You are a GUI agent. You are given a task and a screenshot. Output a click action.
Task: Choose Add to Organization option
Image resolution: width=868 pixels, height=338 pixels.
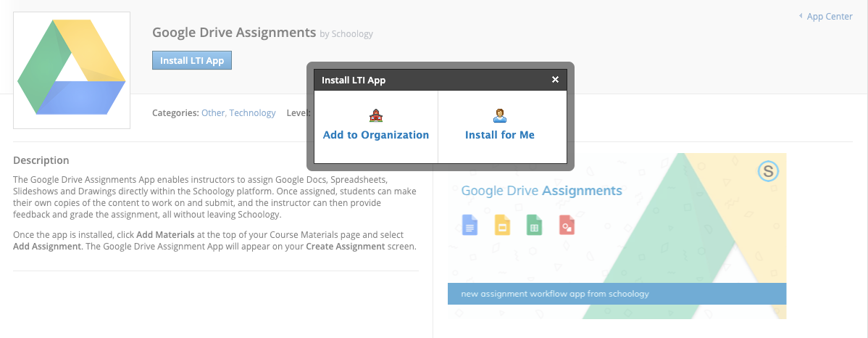pyautogui.click(x=375, y=135)
